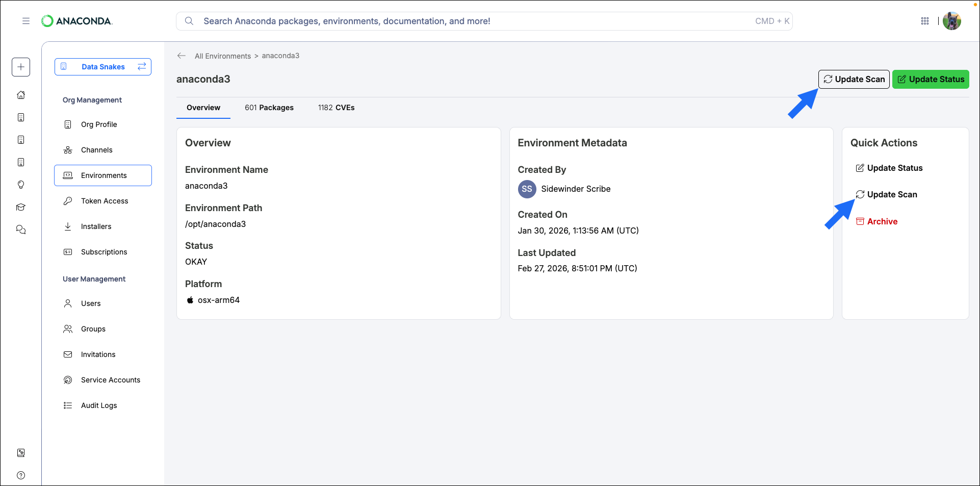The height and width of the screenshot is (486, 980).
Task: Click the plus create button in left rail
Action: point(21,67)
